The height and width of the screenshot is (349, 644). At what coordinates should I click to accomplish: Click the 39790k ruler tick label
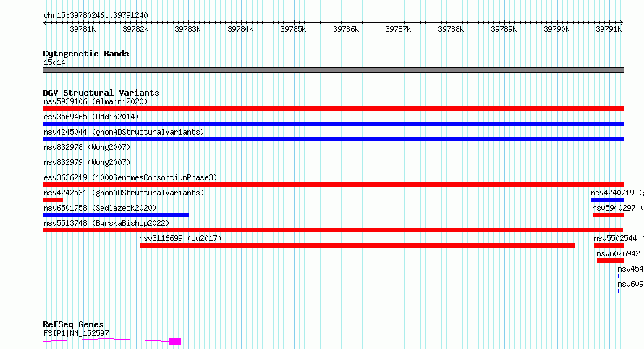(556, 29)
